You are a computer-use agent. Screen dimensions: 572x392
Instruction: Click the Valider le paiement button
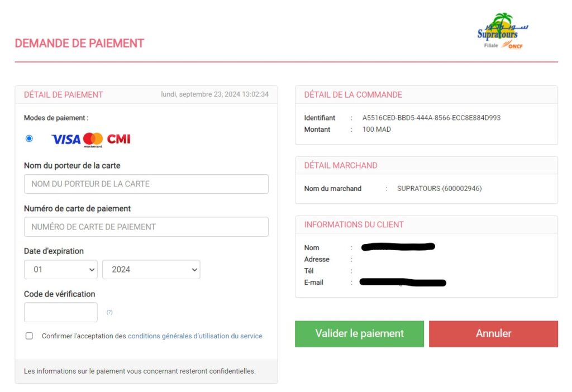click(359, 333)
